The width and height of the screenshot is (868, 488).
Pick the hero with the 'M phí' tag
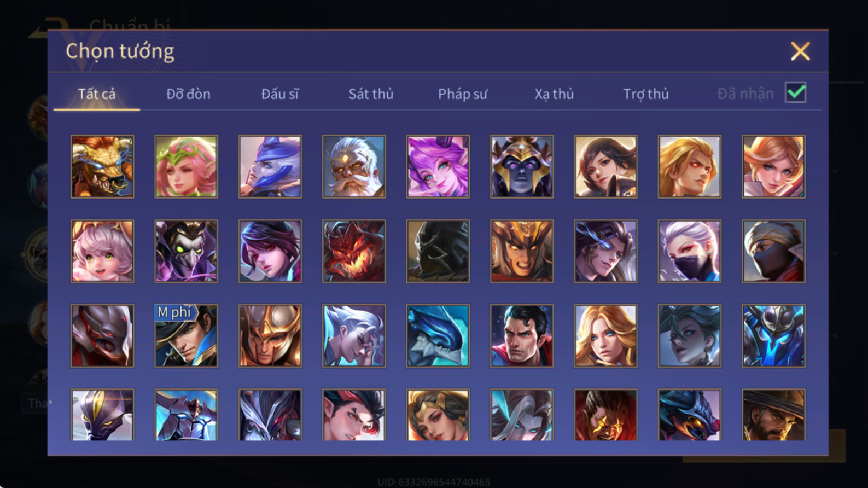pyautogui.click(x=186, y=336)
